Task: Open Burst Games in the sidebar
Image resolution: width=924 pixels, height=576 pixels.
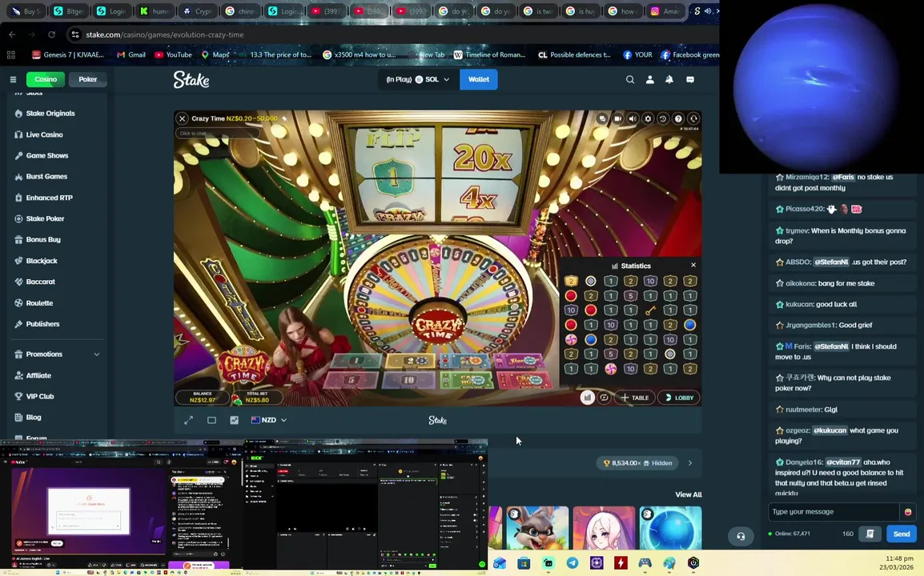Action: coord(46,176)
